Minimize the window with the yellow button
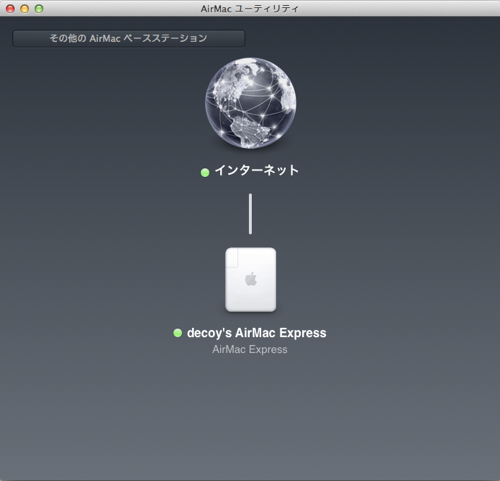 [x=25, y=9]
